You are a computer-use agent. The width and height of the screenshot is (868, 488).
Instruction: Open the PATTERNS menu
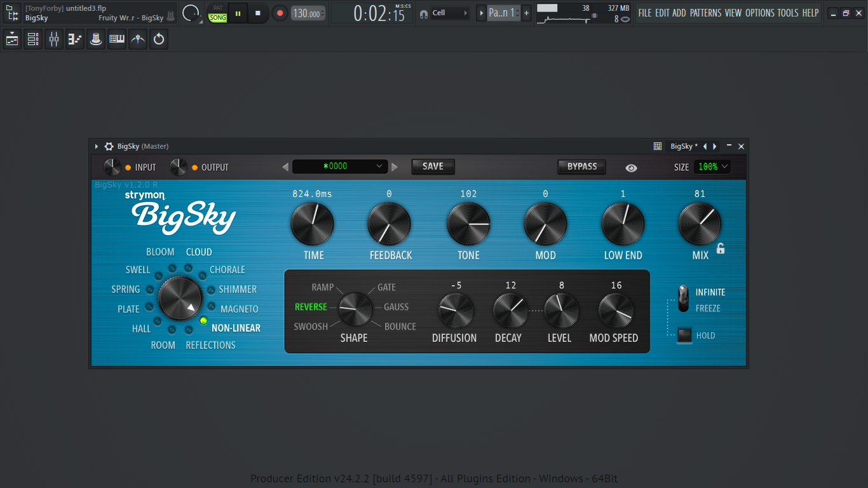(x=706, y=13)
